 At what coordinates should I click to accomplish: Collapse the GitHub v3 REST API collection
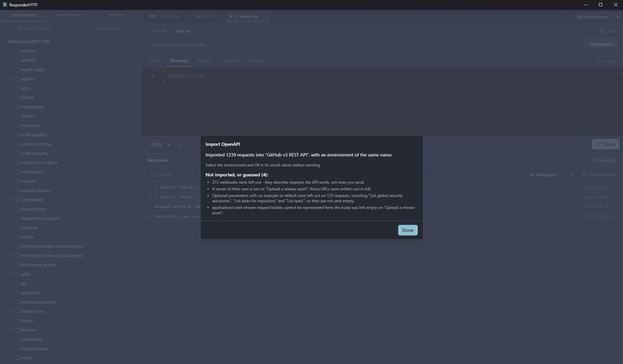[x=5, y=42]
